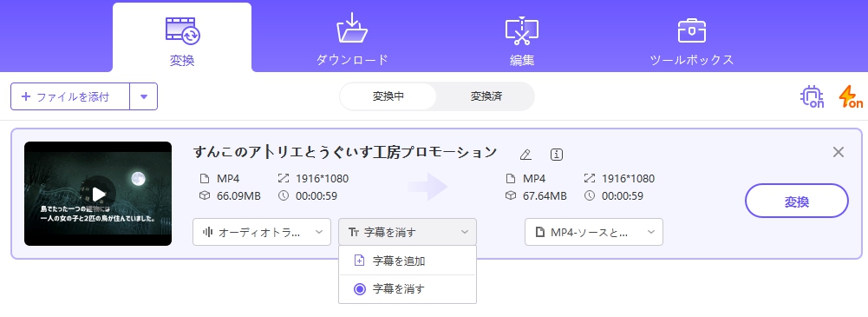
Task: Click the ファイルを添付 button
Action: pyautogui.click(x=70, y=96)
